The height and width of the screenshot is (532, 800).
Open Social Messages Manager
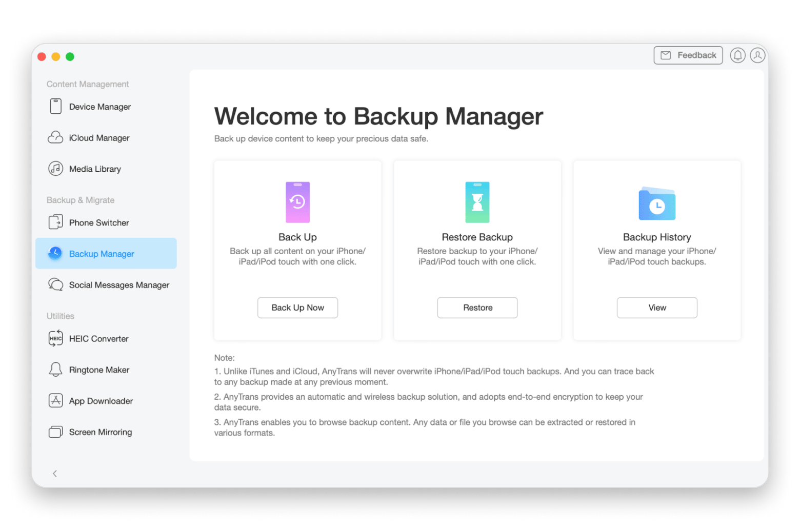click(x=106, y=285)
